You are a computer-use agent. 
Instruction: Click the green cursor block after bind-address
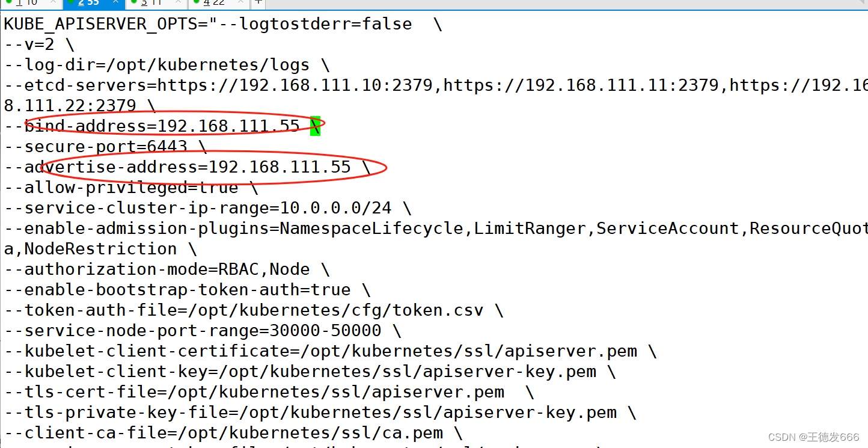click(x=315, y=126)
